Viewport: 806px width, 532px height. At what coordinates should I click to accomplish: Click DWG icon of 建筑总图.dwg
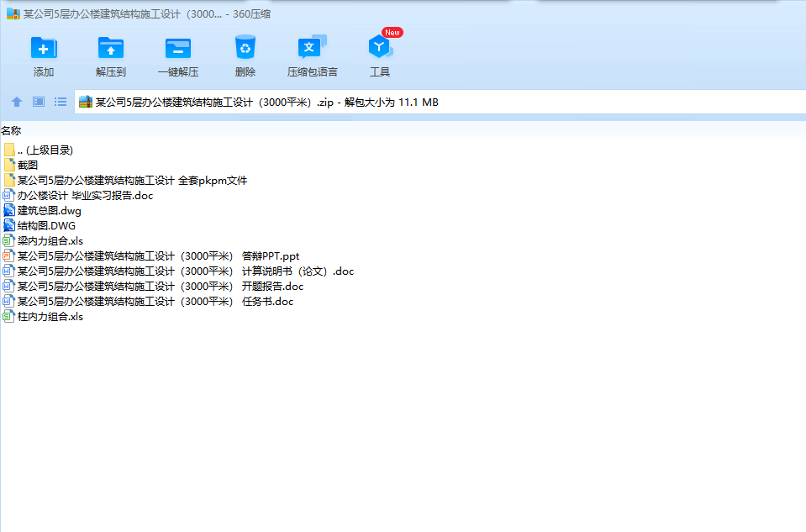pyautogui.click(x=9, y=210)
